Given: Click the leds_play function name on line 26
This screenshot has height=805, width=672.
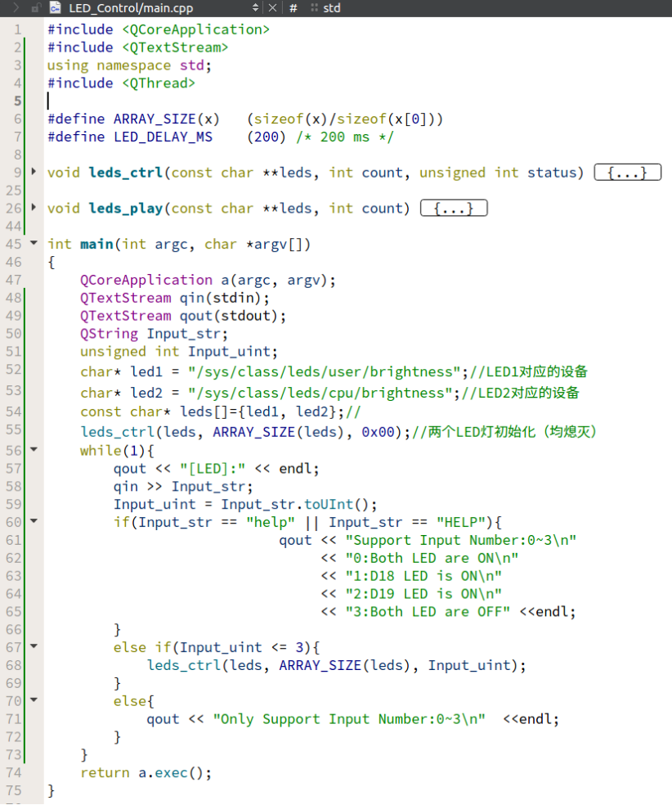Looking at the screenshot, I should [x=126, y=209].
